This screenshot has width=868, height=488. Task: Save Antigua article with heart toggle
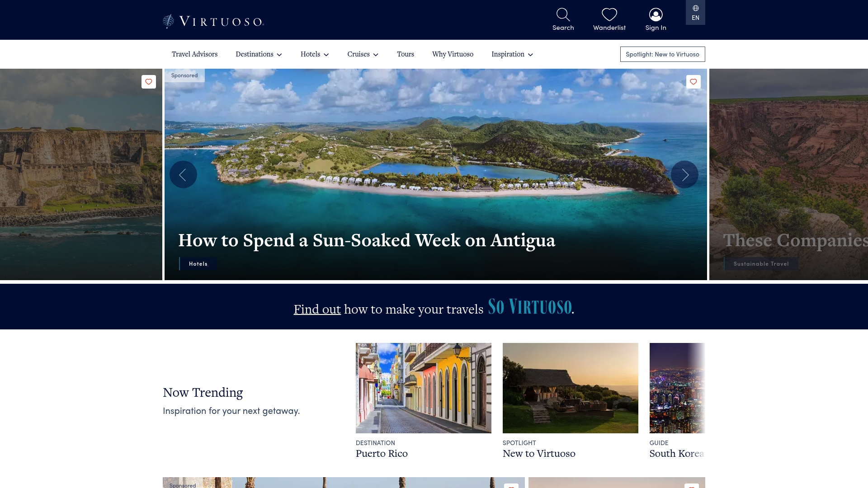click(693, 82)
